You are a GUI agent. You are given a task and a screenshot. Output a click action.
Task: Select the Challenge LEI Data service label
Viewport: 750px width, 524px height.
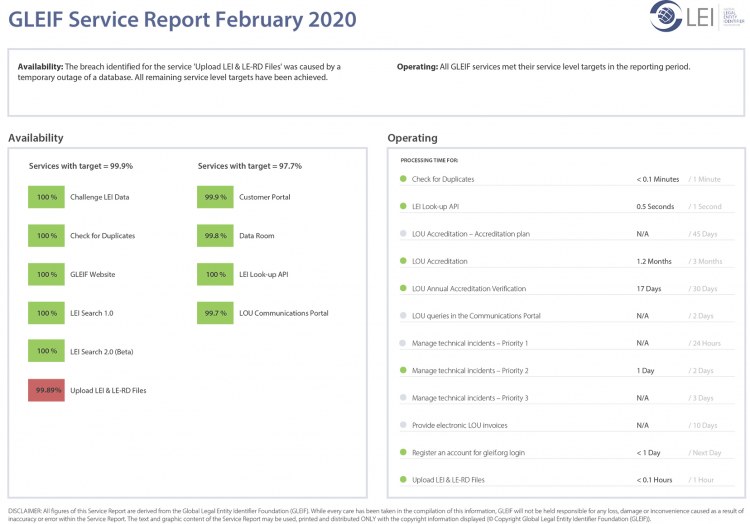point(99,197)
